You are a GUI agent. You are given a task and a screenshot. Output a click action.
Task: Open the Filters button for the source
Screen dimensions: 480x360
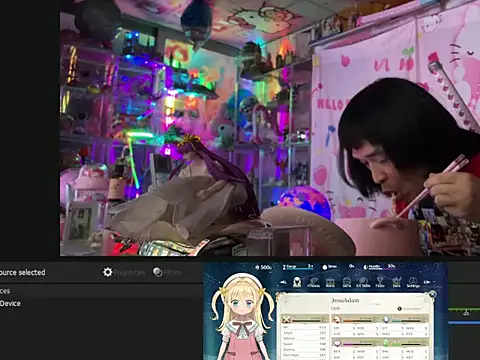pyautogui.click(x=167, y=272)
